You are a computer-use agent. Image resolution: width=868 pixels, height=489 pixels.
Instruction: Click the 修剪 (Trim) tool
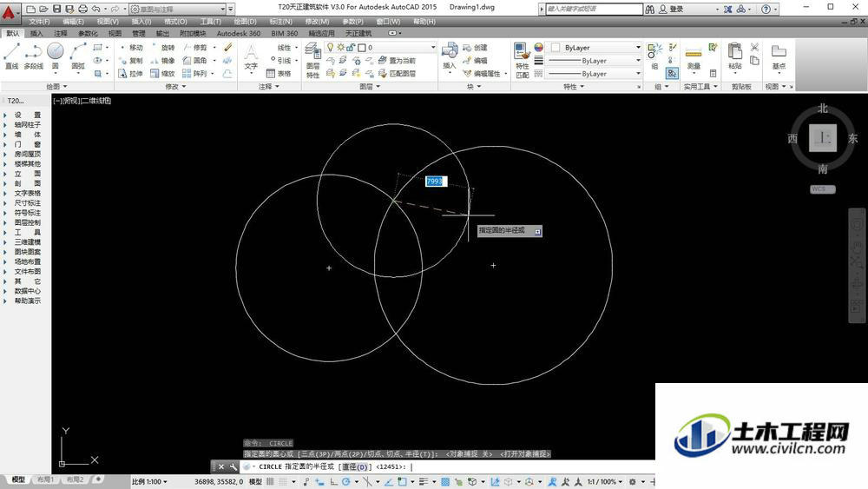194,48
